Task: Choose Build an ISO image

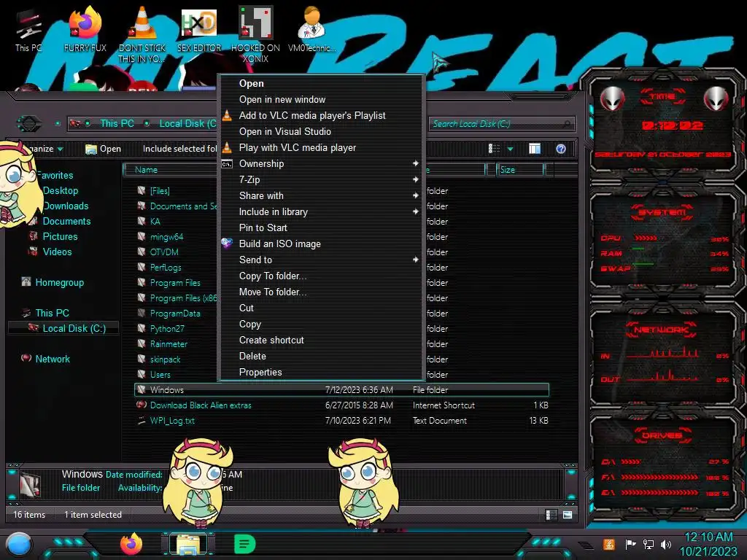Action: 321,244
